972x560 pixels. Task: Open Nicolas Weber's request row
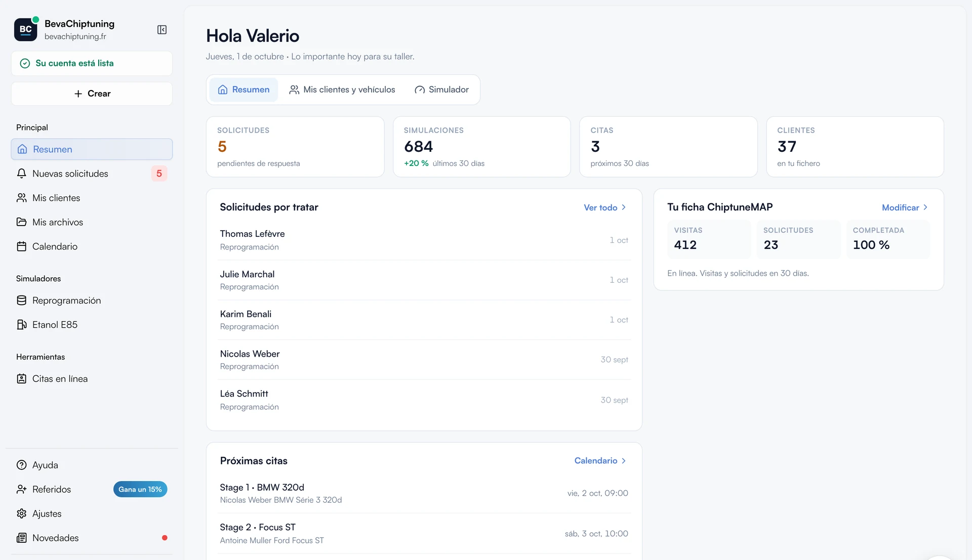424,360
